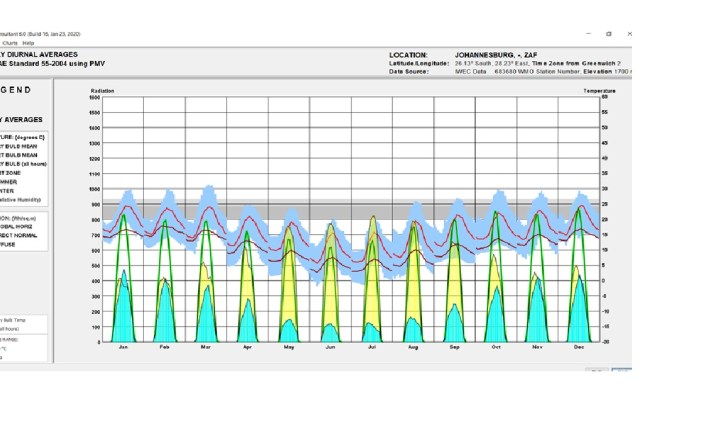Maximize the Climate Consultant window

pyautogui.click(x=608, y=33)
